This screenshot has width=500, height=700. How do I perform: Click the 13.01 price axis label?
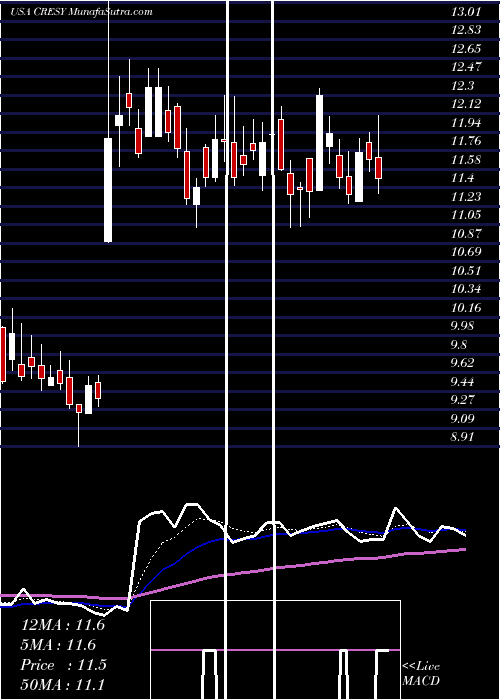(466, 12)
